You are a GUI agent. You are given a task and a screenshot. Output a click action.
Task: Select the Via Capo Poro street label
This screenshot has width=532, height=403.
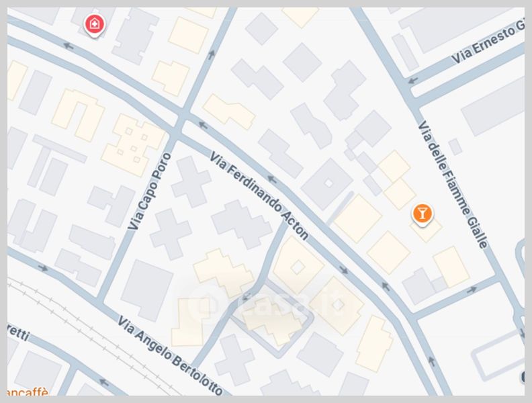coord(149,191)
